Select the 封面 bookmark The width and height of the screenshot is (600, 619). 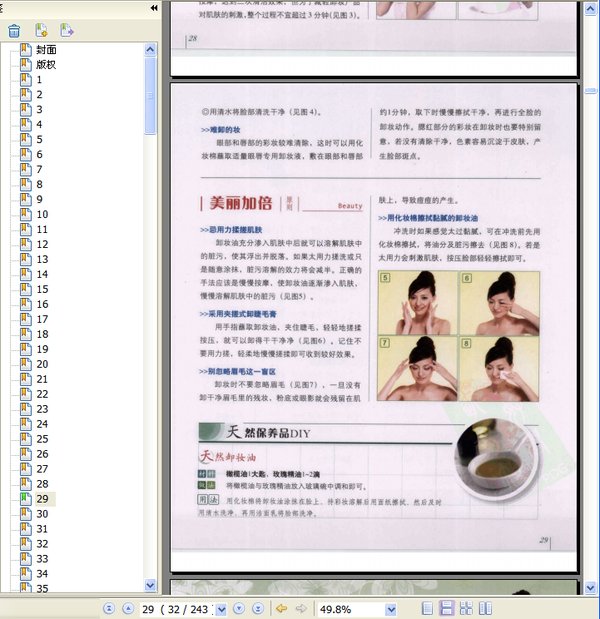(46, 49)
